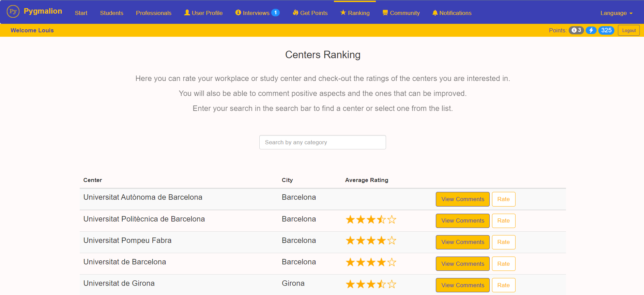Click the Centers Ranking heading
Viewport: 644px width, 295px height.
coord(323,55)
